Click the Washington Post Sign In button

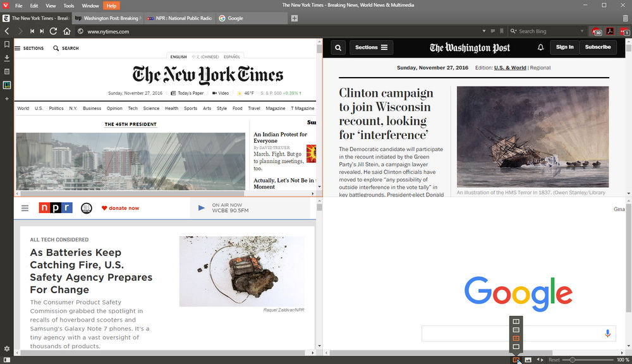pyautogui.click(x=564, y=47)
